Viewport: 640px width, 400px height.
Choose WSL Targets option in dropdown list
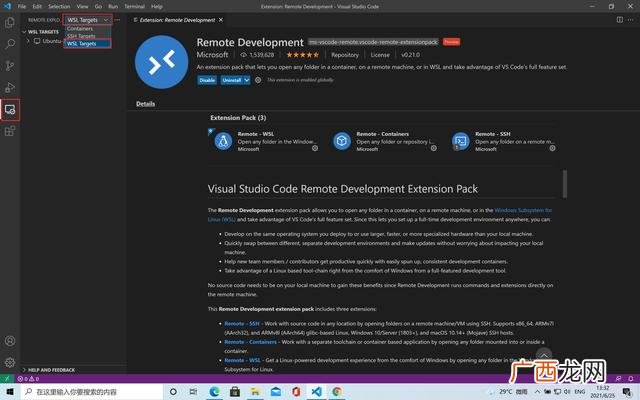click(87, 44)
